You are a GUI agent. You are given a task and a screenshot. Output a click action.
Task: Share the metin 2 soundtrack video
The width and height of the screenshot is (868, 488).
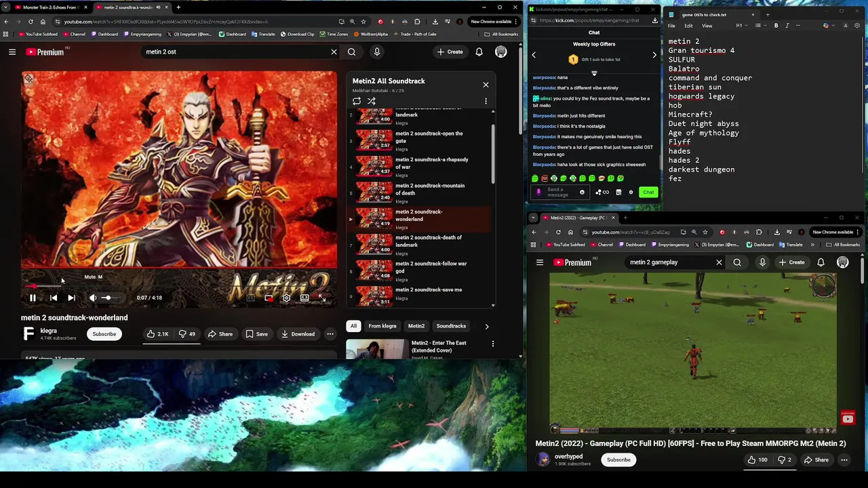pyautogui.click(x=220, y=334)
